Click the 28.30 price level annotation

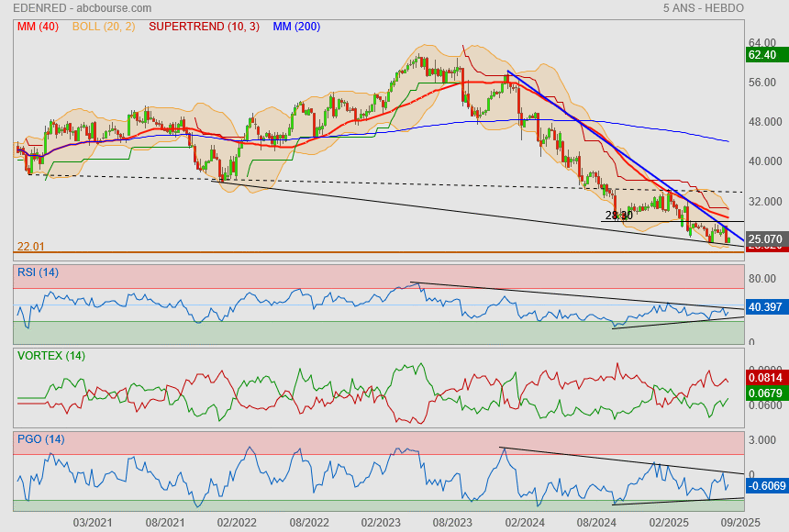(x=619, y=216)
